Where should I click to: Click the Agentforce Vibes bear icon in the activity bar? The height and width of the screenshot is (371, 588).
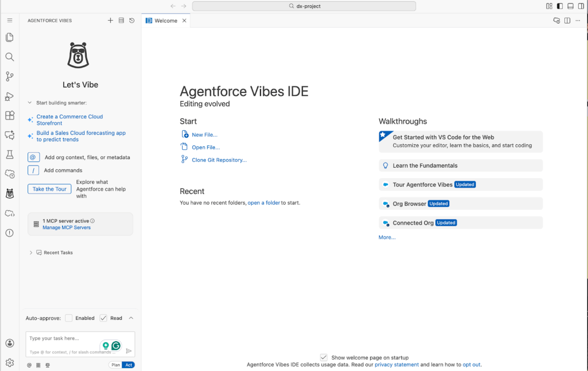[9, 194]
